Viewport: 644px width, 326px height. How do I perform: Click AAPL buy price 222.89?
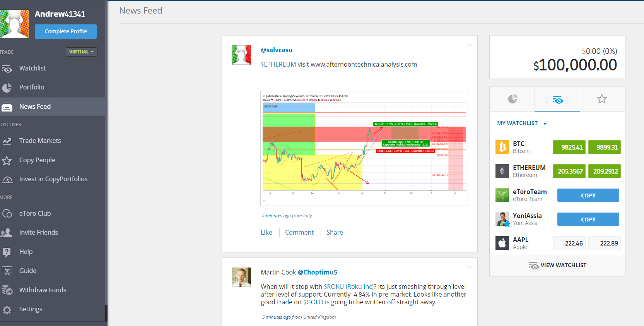(x=605, y=243)
